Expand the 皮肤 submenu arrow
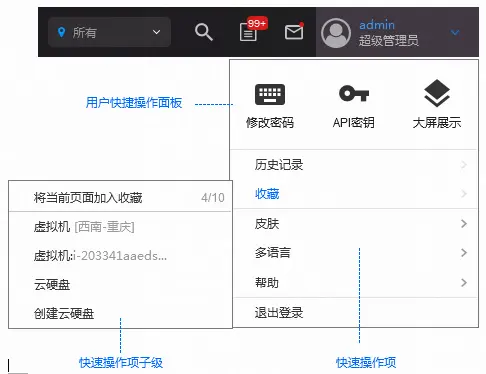 [x=464, y=223]
